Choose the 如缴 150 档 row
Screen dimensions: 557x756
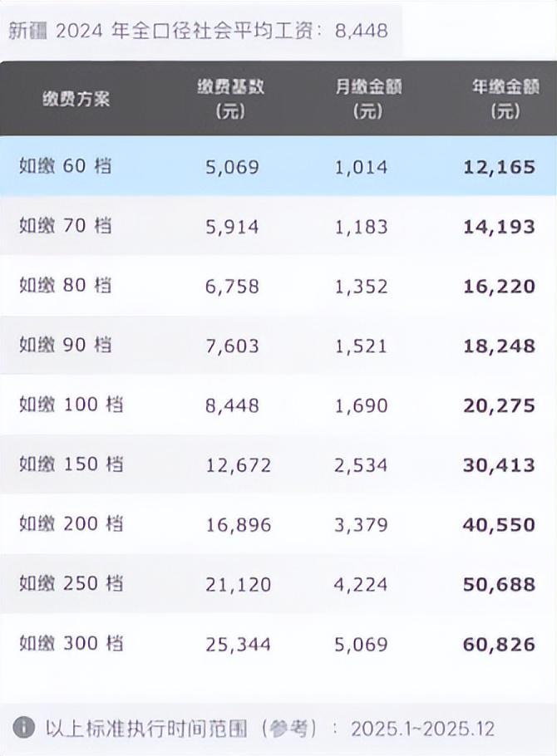pos(278,464)
